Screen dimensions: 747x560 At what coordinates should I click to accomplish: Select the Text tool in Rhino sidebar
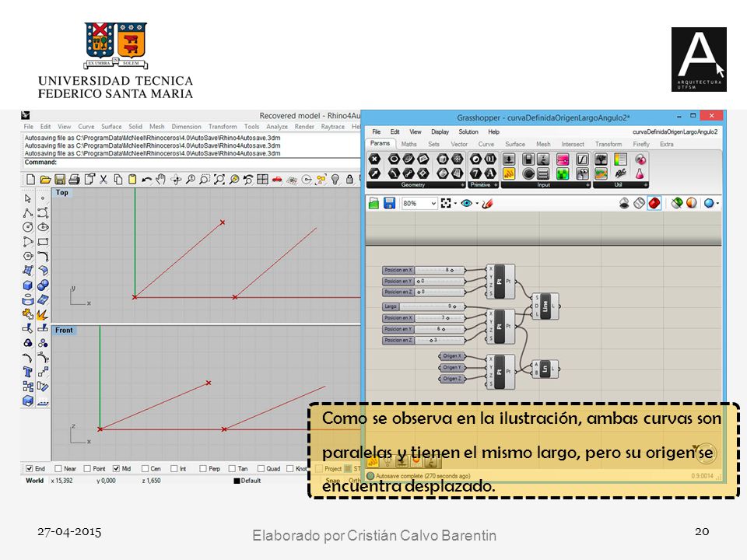pos(28,372)
